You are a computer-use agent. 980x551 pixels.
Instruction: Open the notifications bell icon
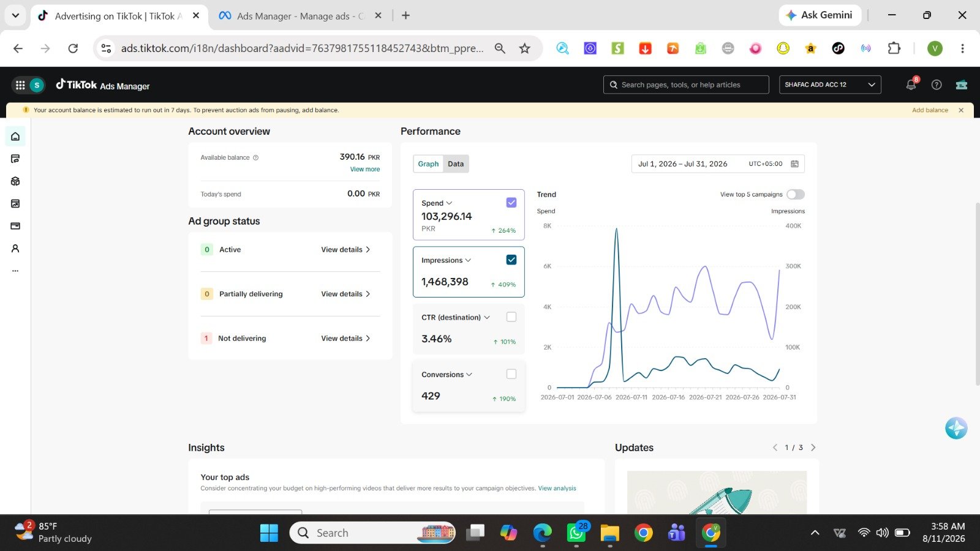911,85
